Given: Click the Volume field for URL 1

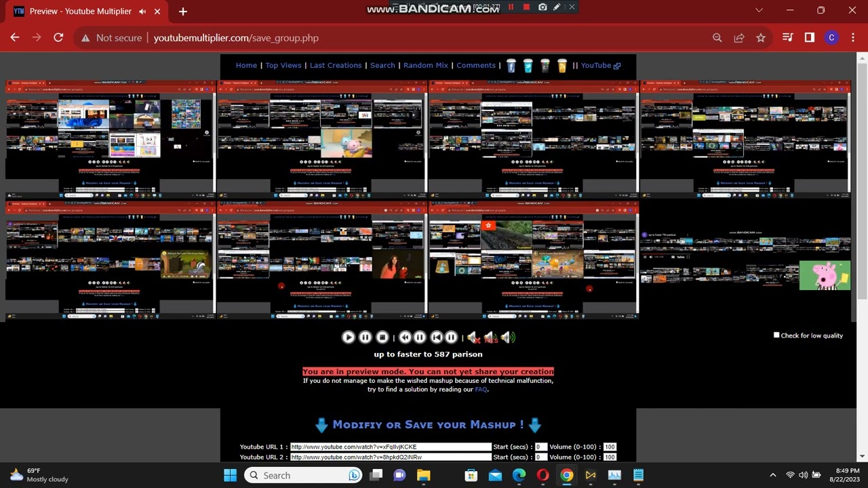Looking at the screenshot, I should tap(610, 447).
